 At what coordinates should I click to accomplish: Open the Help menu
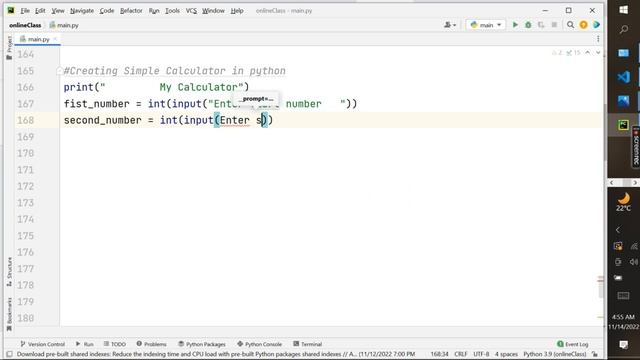click(x=237, y=11)
